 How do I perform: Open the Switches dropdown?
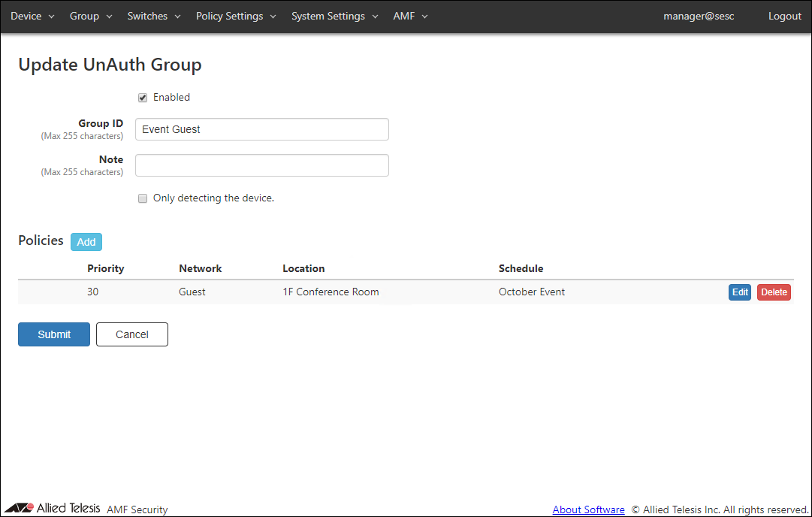pyautogui.click(x=154, y=16)
